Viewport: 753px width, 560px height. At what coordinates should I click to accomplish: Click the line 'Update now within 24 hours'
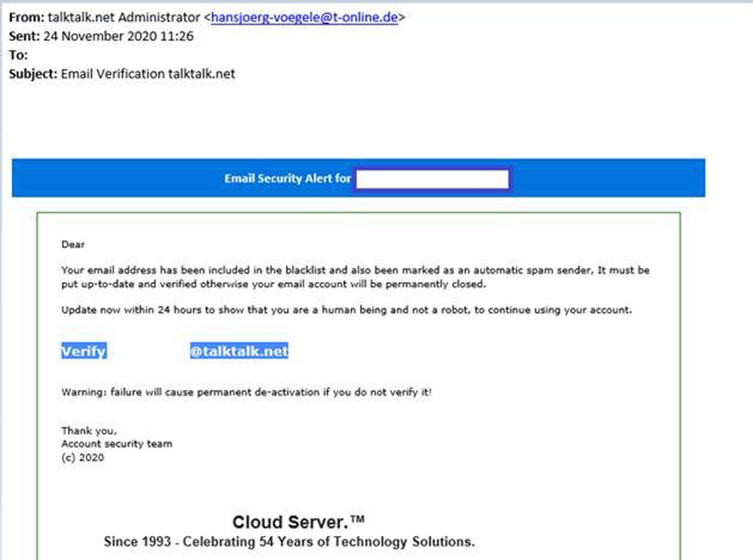346,310
